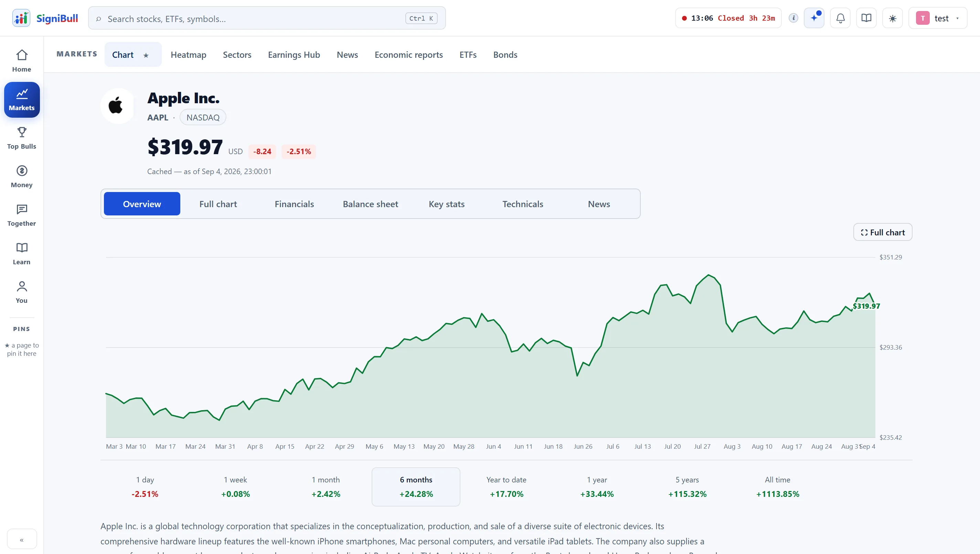980x554 pixels.
Task: Switch to the Heatmap tab
Action: coord(188,55)
